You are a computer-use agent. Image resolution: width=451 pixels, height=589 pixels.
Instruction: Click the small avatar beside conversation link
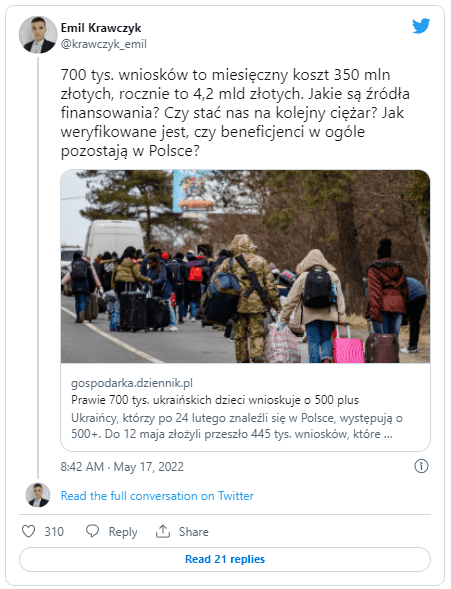(x=38, y=495)
